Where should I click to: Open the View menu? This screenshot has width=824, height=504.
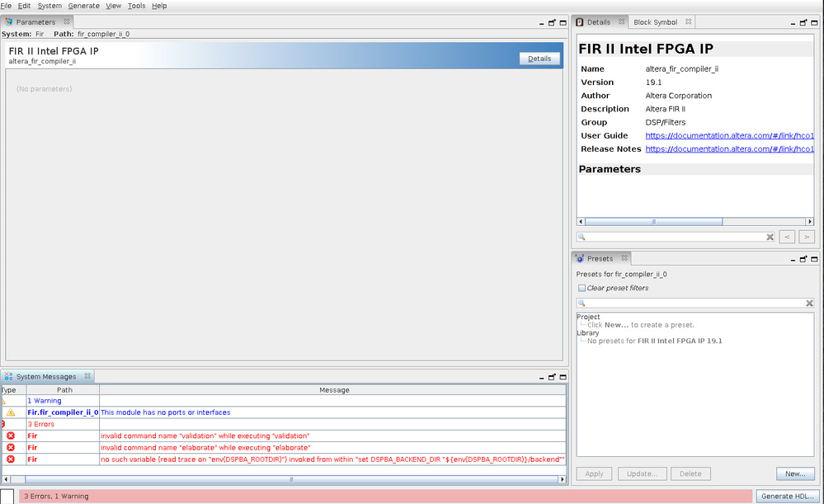tap(114, 6)
